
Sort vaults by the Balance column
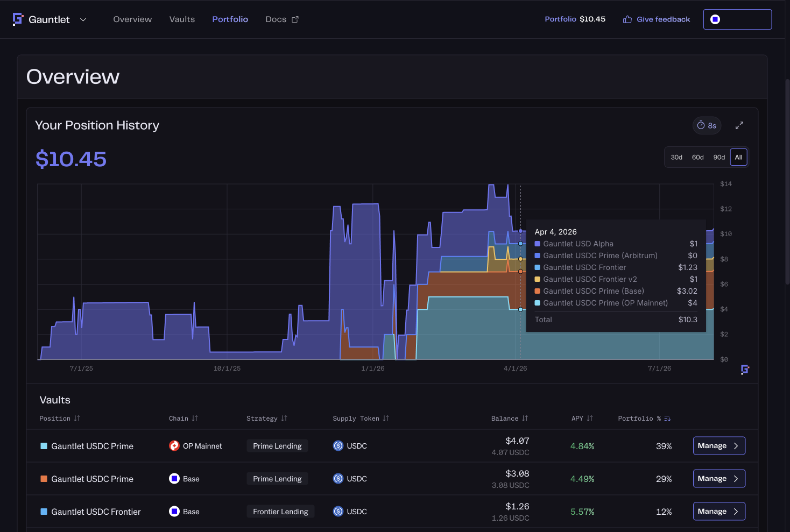pyautogui.click(x=510, y=418)
